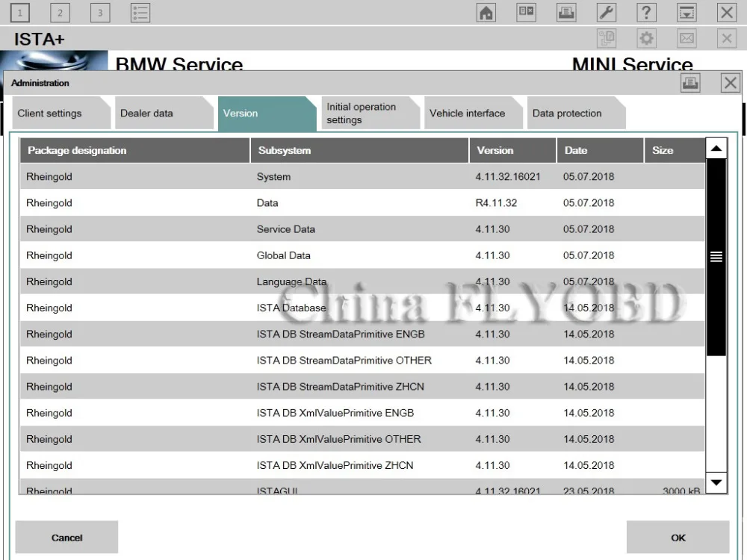Close the Administration dialog
This screenshot has height=560, width=747.
[731, 83]
